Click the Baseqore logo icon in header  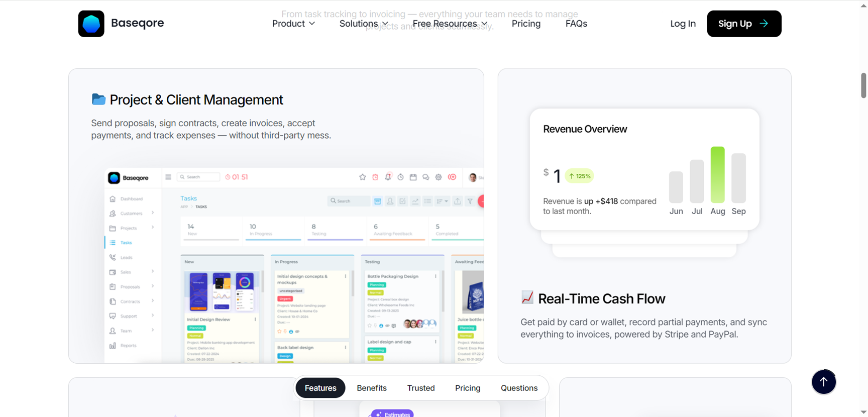[x=91, y=24]
